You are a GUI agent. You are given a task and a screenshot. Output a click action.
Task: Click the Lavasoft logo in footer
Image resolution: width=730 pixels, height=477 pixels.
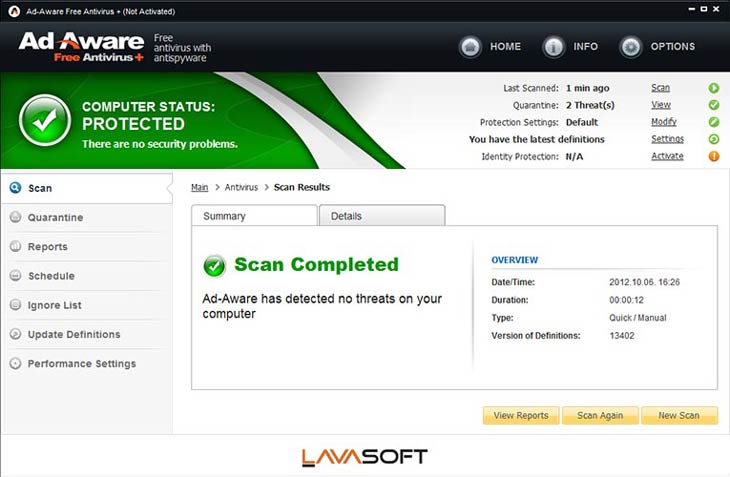(365, 457)
